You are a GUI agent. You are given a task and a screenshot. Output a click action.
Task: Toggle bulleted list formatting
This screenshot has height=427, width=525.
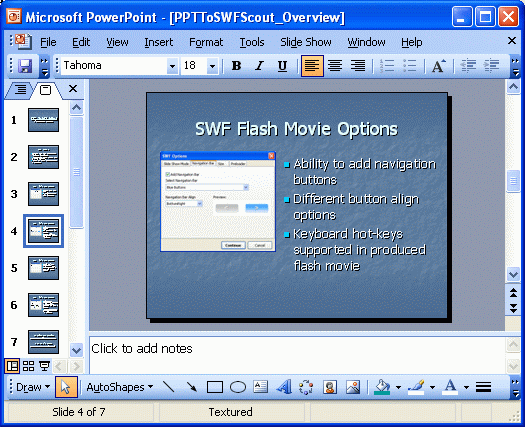(x=409, y=66)
